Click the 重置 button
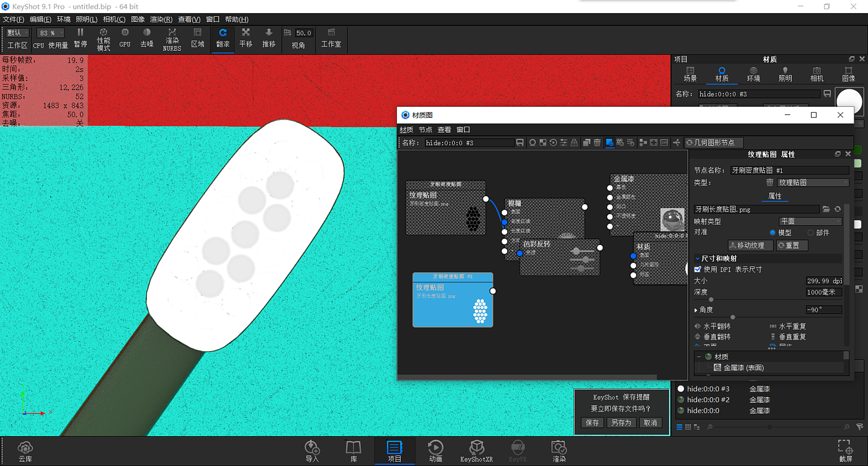Image resolution: width=868 pixels, height=466 pixels. point(792,246)
